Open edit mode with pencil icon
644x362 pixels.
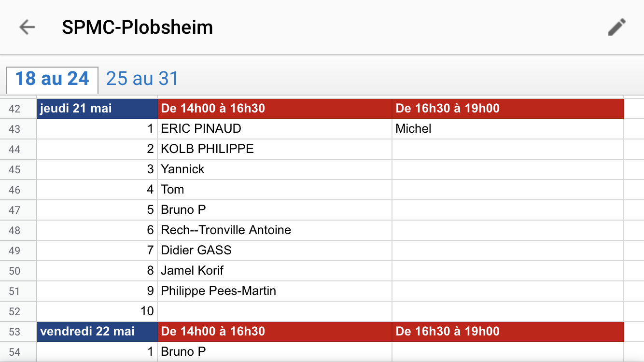point(616,27)
